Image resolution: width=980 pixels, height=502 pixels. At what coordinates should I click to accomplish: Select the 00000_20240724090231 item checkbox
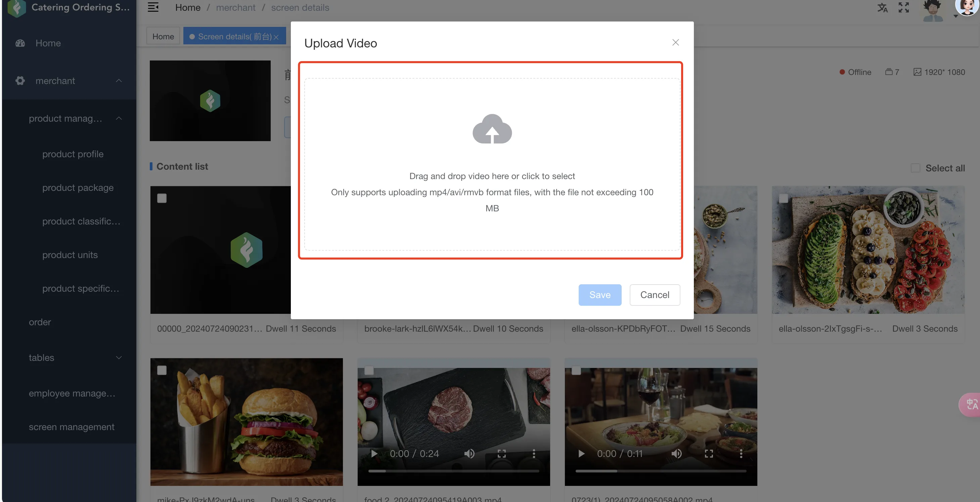point(162,198)
